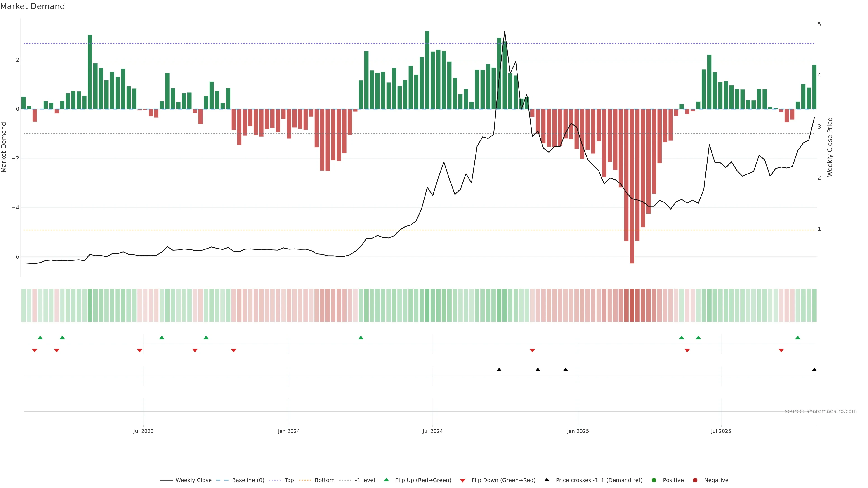Click the Weekly Close Price axis title

click(830, 147)
